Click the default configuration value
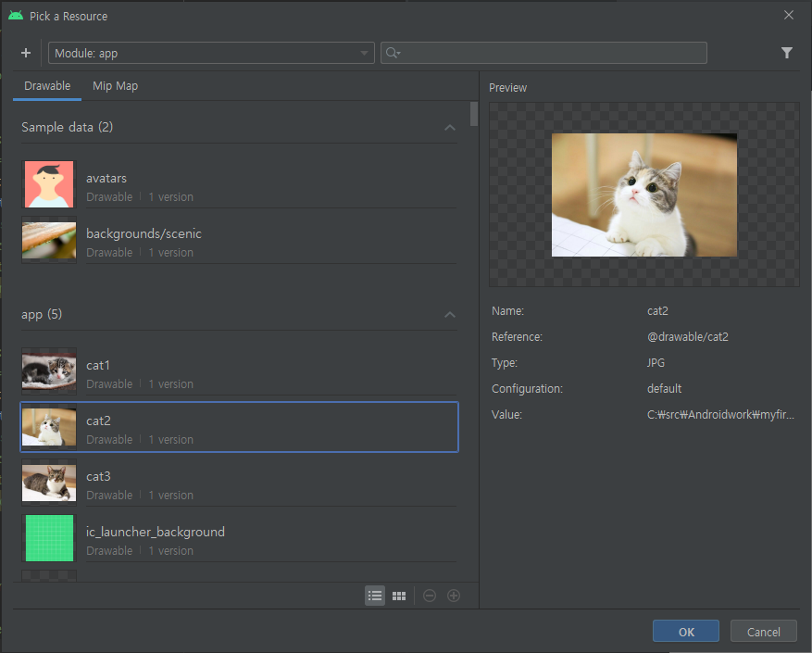 click(664, 389)
